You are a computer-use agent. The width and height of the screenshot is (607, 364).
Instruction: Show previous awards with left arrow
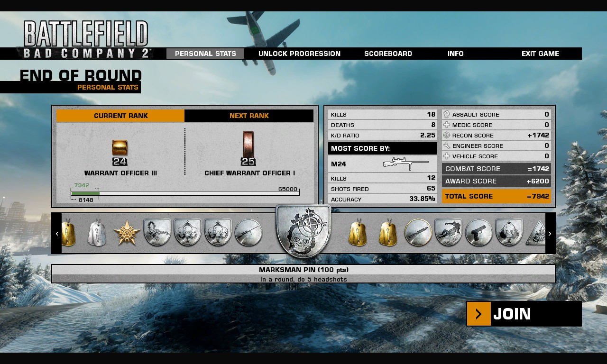(57, 233)
